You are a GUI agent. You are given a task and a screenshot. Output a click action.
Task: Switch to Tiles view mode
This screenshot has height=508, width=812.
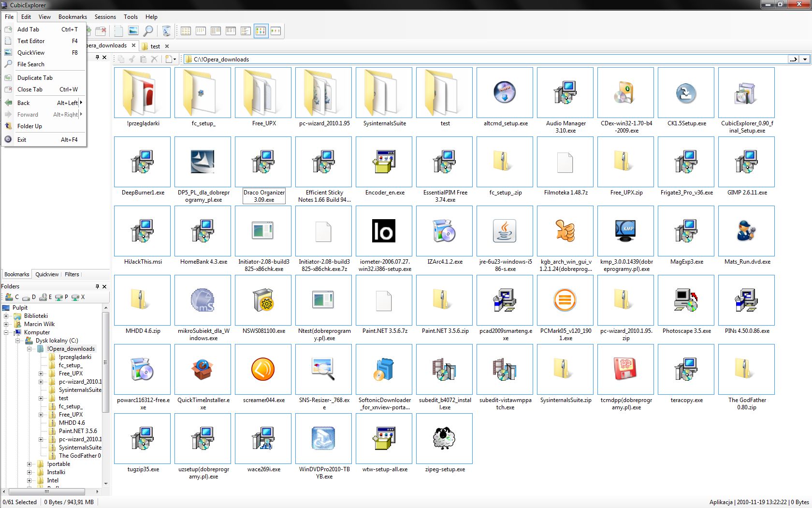(246, 31)
